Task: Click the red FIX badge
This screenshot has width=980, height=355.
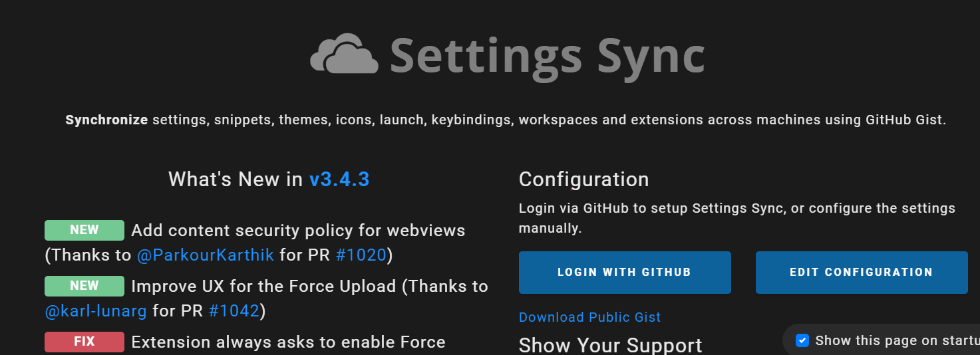Action: pos(84,342)
